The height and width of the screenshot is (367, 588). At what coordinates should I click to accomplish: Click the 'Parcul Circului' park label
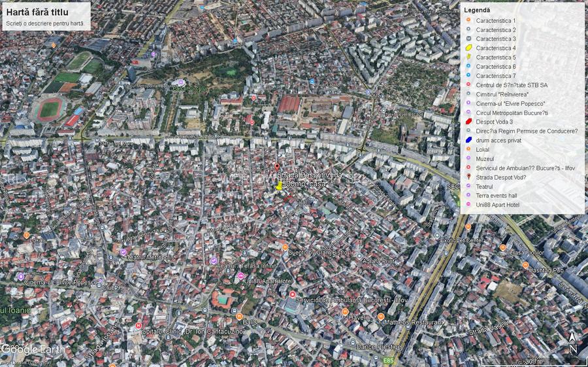point(191,89)
